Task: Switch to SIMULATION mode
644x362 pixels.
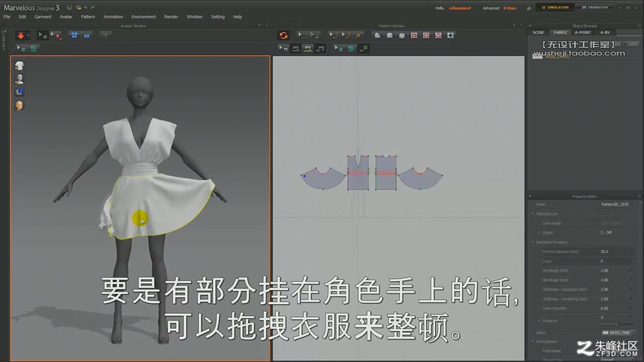Action: [x=554, y=8]
